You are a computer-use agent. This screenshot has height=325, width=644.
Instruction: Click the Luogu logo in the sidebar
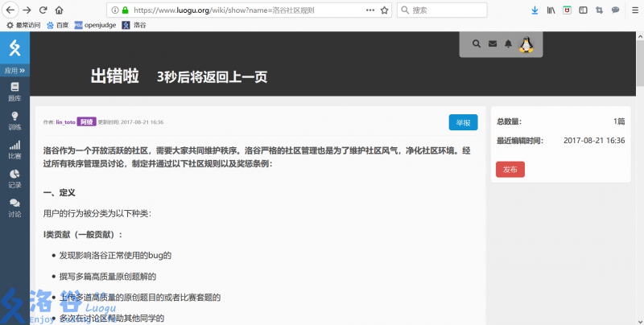pos(14,48)
